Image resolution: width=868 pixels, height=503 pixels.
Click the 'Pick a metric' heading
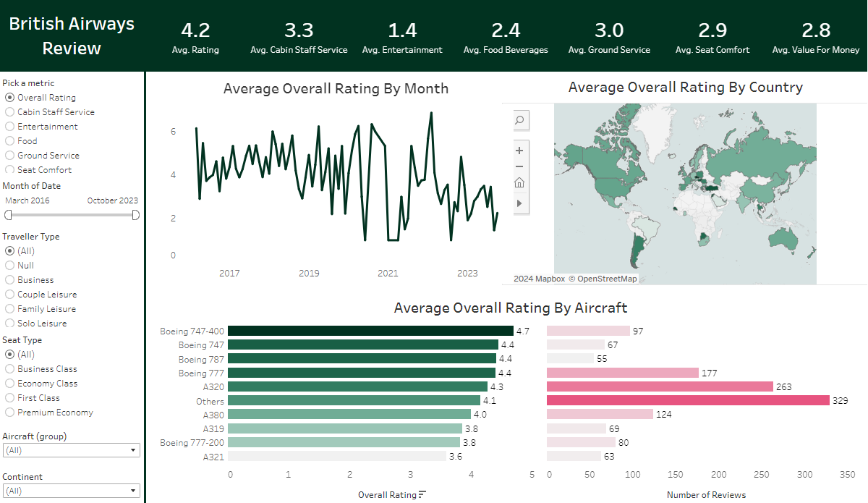tap(28, 83)
